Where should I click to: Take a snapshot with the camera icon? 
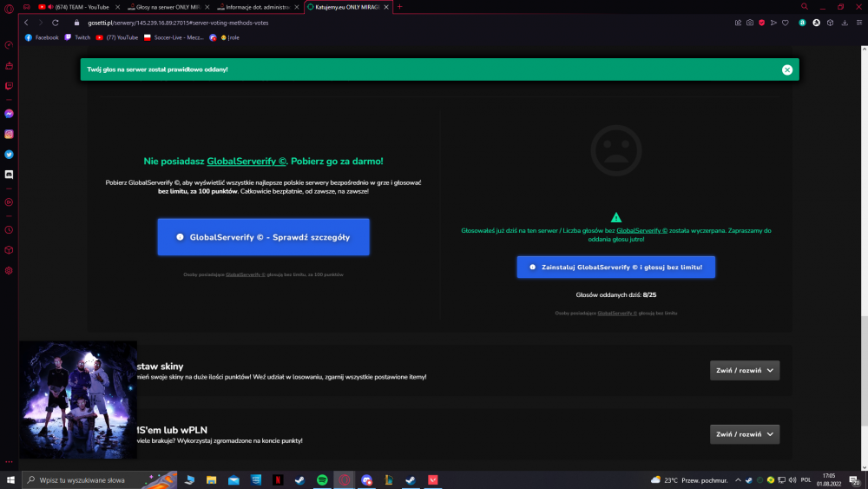pos(750,23)
